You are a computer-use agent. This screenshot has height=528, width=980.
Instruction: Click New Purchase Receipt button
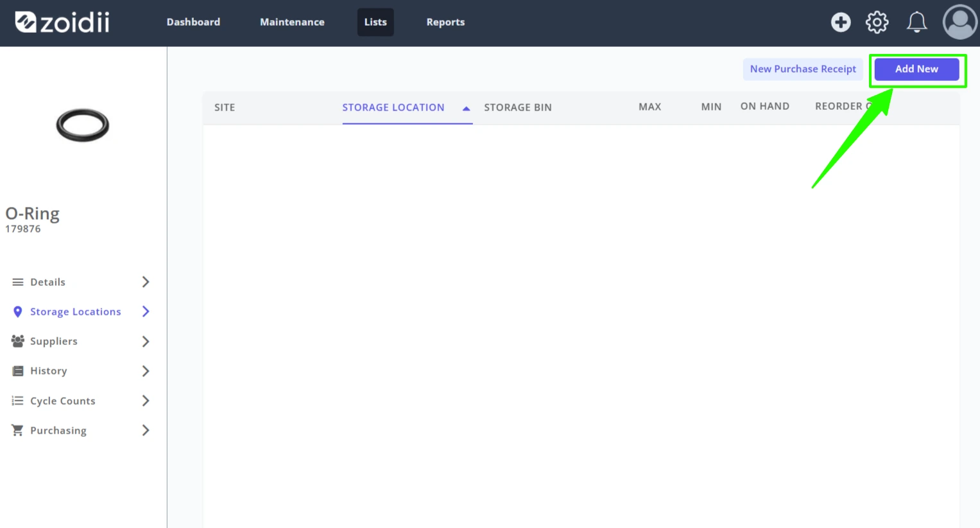[803, 69]
